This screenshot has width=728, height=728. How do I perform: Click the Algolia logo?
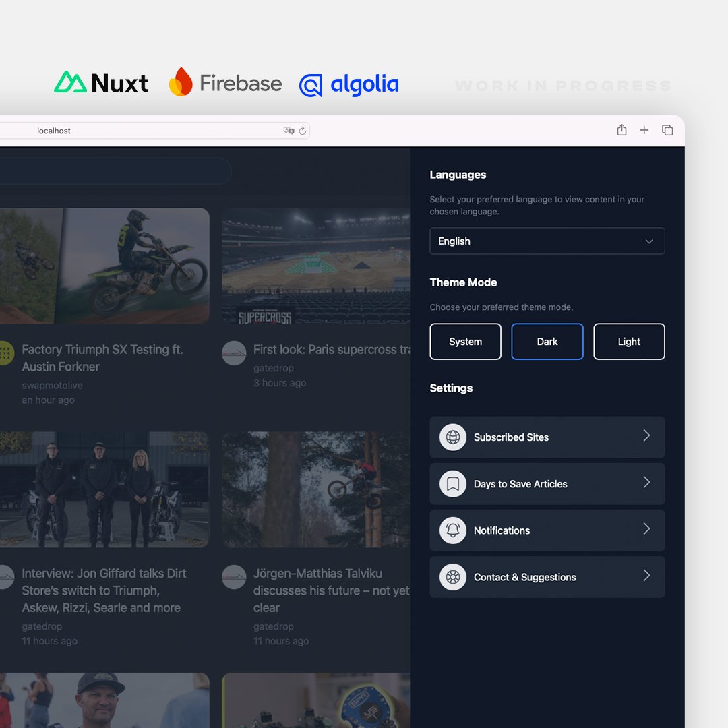point(349,85)
